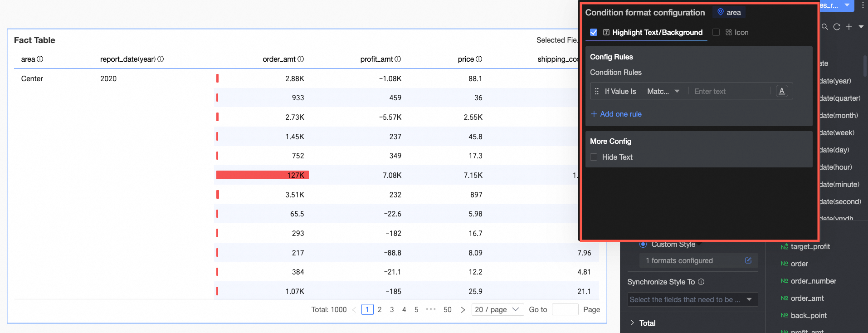Screen dimensions: 868x333
Task: Open the dataset selector dropdown at top right
Action: (x=847, y=5)
